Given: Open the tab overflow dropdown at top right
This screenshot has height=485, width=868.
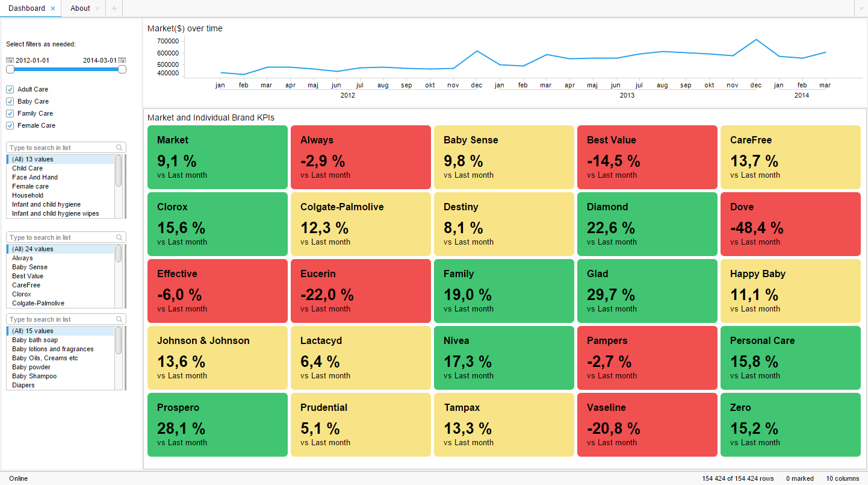Looking at the screenshot, I should point(862,8).
